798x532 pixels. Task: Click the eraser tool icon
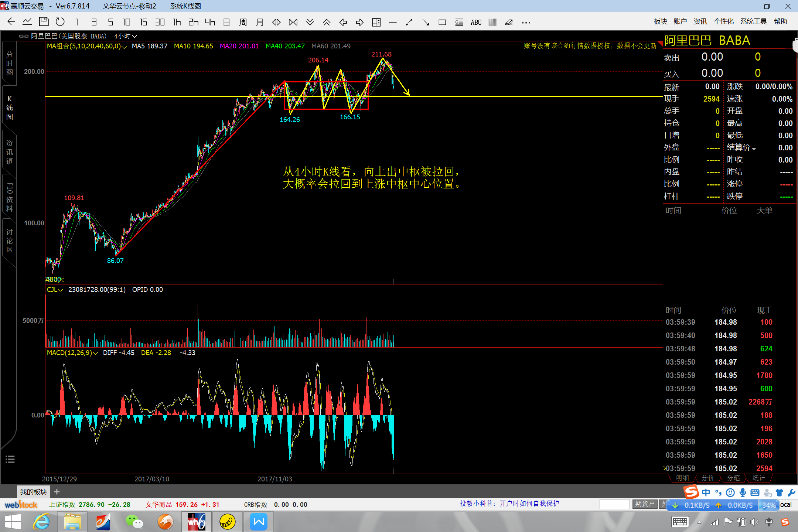[509, 23]
